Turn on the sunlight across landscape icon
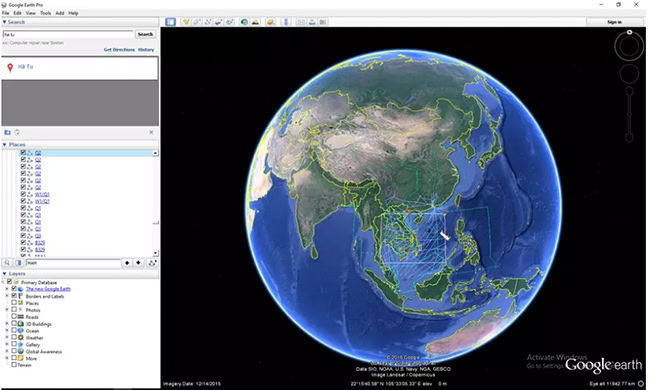The width and height of the screenshot is (650, 390). tap(255, 22)
